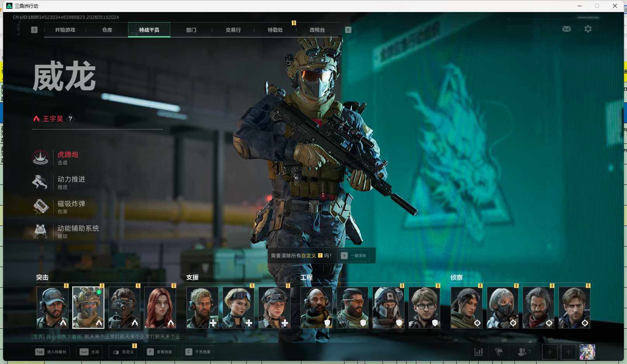Viewport: 627px width, 364px height.
Task: Select the blonde woman with goggles
Action: pyautogui.click(x=238, y=307)
